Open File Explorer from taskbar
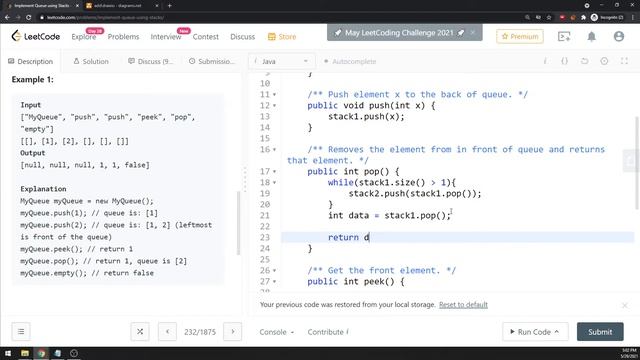This screenshot has width=640, height=360. pos(25,353)
